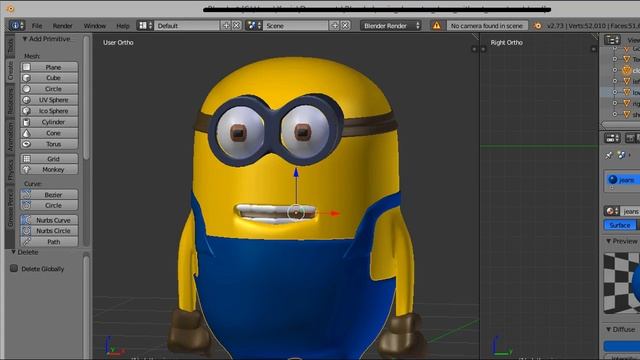Click the checkered material preview thumbnail
Image resolution: width=640 pixels, height=360 pixels.
(x=622, y=283)
